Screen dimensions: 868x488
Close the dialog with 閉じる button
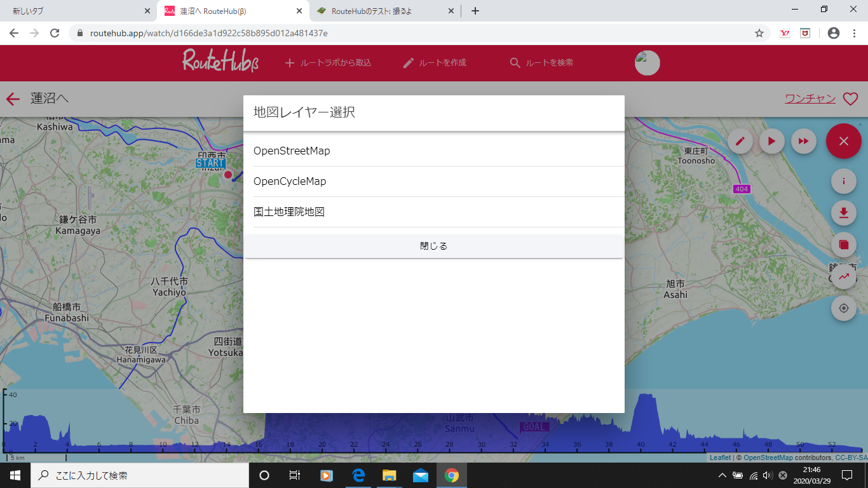point(434,246)
